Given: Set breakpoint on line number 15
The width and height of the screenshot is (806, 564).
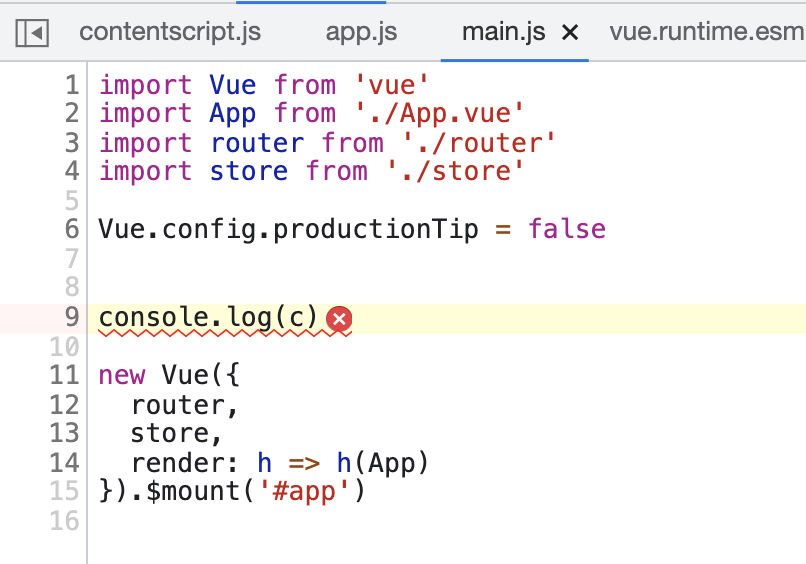Looking at the screenshot, I should point(64,491).
